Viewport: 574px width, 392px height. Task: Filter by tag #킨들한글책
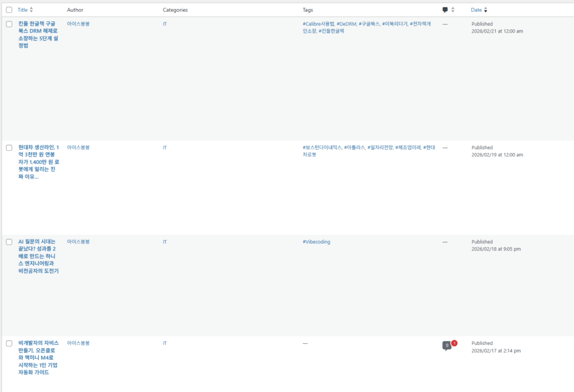point(331,31)
